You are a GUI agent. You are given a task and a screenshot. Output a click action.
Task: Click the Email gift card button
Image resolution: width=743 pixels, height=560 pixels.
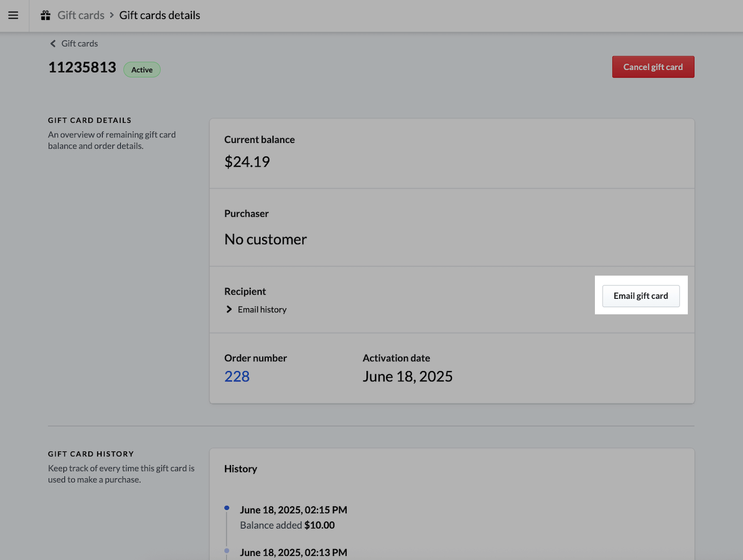click(640, 296)
